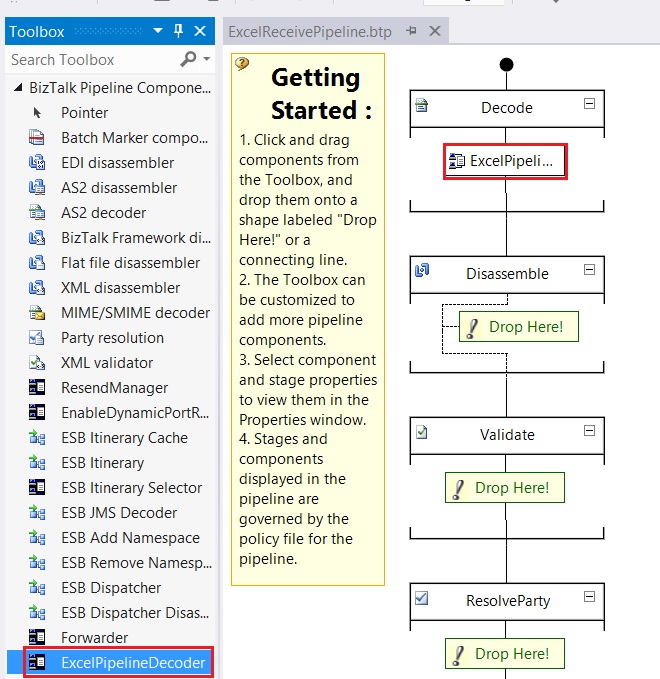Click the ESB Itinerary Selector icon
Screen dimensions: 660x679
click(x=37, y=488)
